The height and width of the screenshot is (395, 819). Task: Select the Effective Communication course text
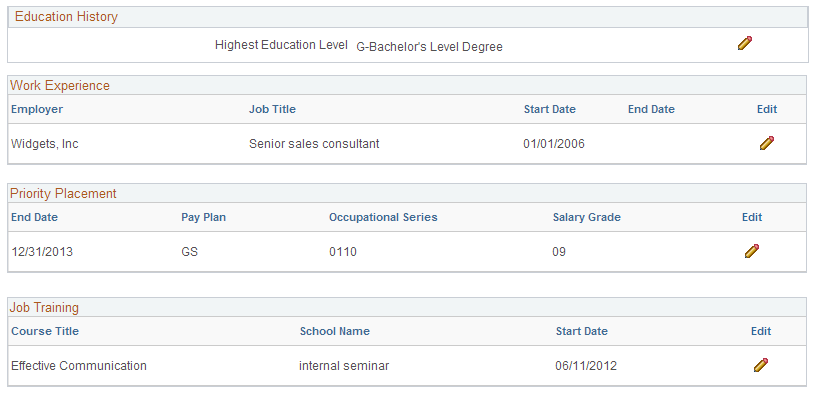click(x=79, y=366)
